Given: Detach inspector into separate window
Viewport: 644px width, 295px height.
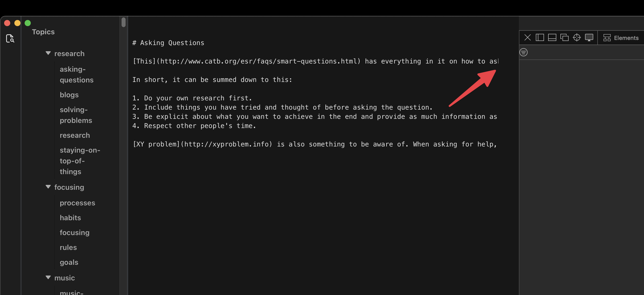Looking at the screenshot, I should pos(564,38).
